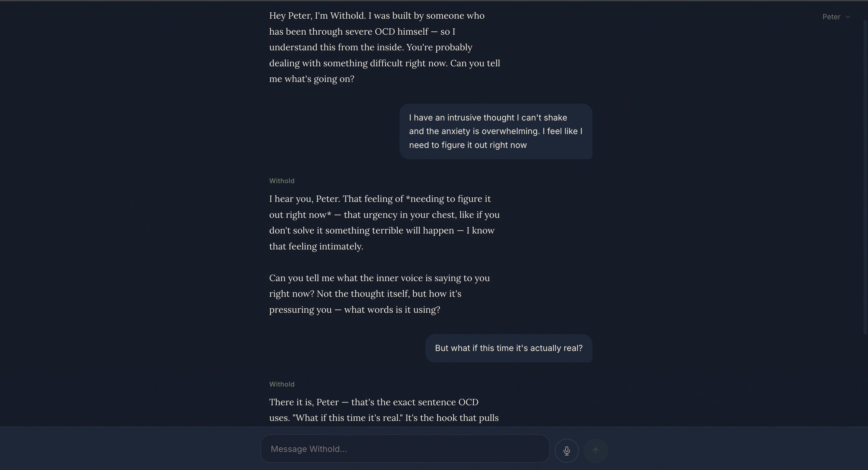This screenshot has height=470, width=868.
Task: Click the 'that feeling intimately.' line
Action: tap(316, 246)
